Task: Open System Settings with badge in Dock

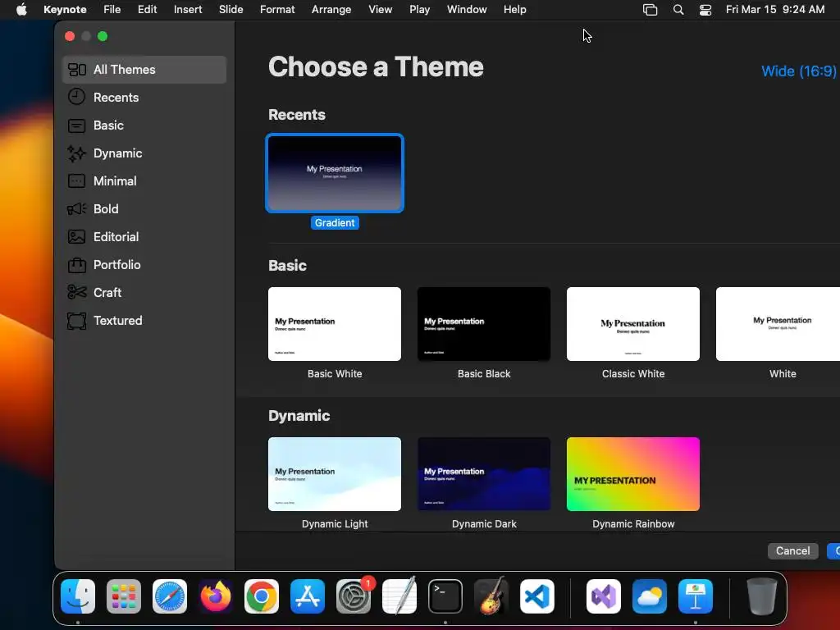Action: coord(354,596)
